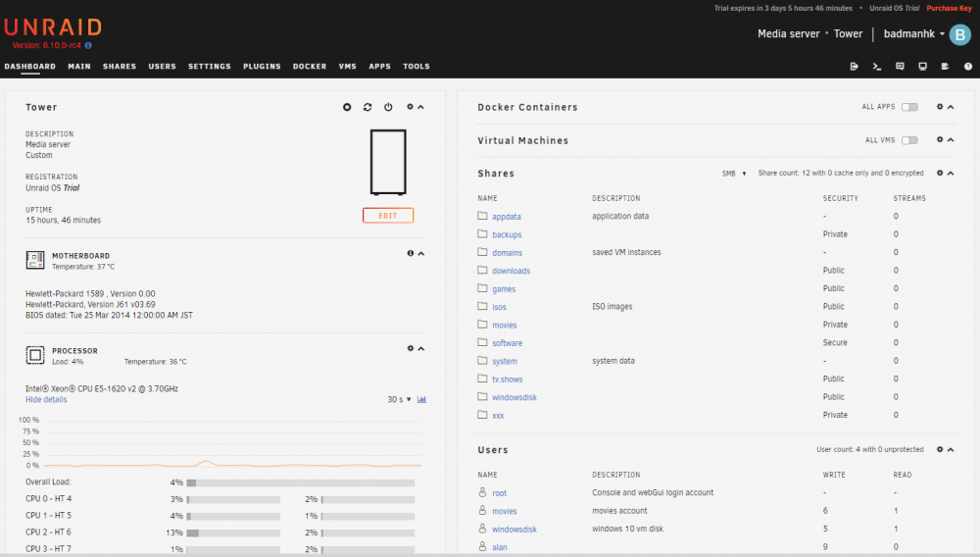Collapse the Shares panel chevron
This screenshot has width=980, height=557.
(x=951, y=173)
